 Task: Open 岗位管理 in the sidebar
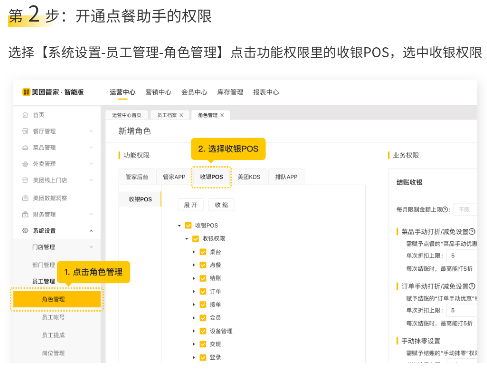coord(53,353)
